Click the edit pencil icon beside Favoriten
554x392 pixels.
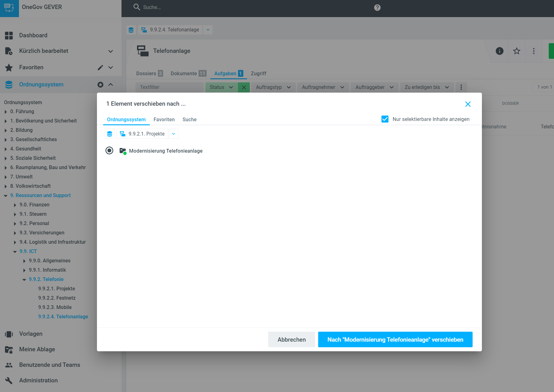coord(100,67)
